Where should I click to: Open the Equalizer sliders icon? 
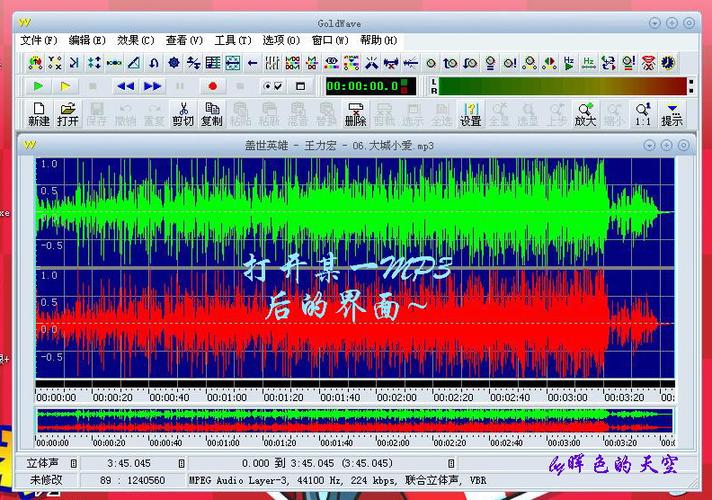272,63
